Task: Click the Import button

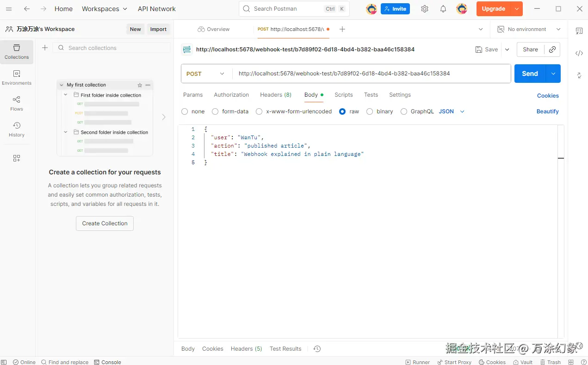Action: [x=158, y=29]
